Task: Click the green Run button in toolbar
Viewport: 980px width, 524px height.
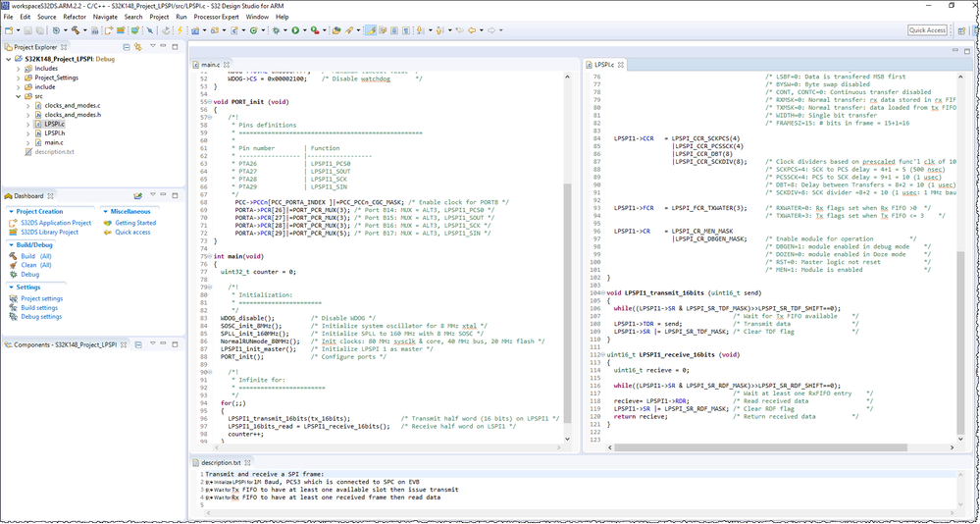Action: [x=293, y=30]
